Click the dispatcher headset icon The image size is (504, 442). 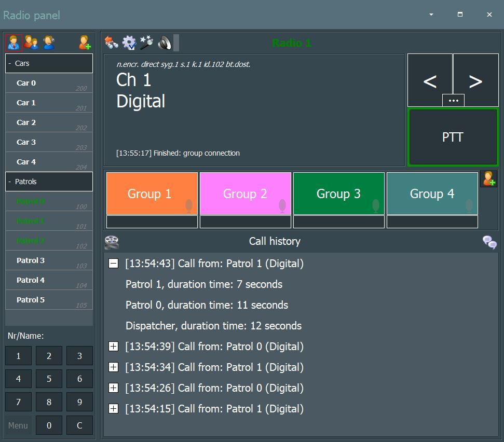point(49,43)
